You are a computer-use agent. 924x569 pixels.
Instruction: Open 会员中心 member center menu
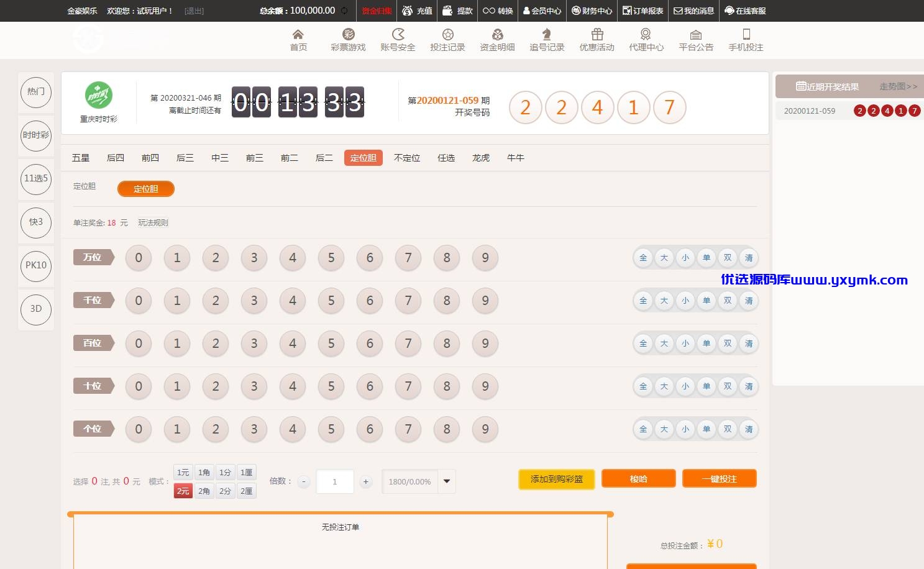click(x=542, y=11)
